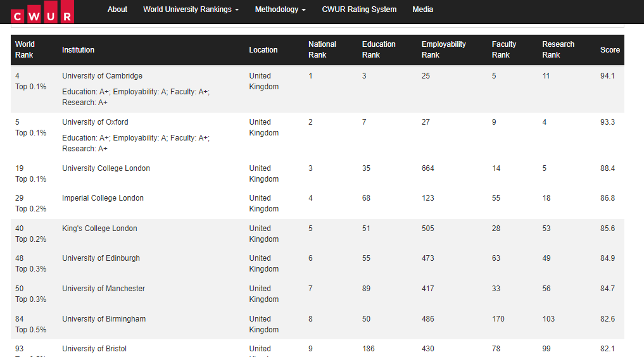Go to CWUR Rating System page
Image resolution: width=644 pixels, height=357 pixels.
pyautogui.click(x=359, y=9)
